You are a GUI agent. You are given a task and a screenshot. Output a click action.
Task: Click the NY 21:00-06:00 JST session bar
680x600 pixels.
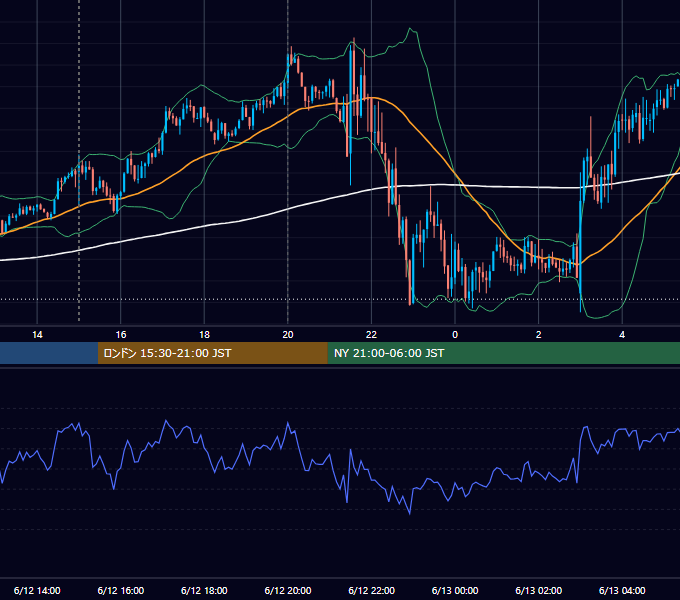tap(503, 353)
